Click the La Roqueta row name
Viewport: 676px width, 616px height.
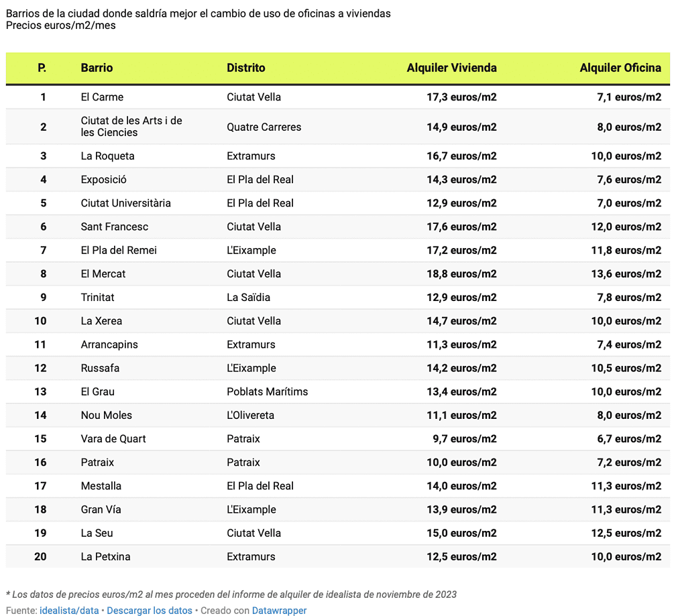[x=107, y=156]
